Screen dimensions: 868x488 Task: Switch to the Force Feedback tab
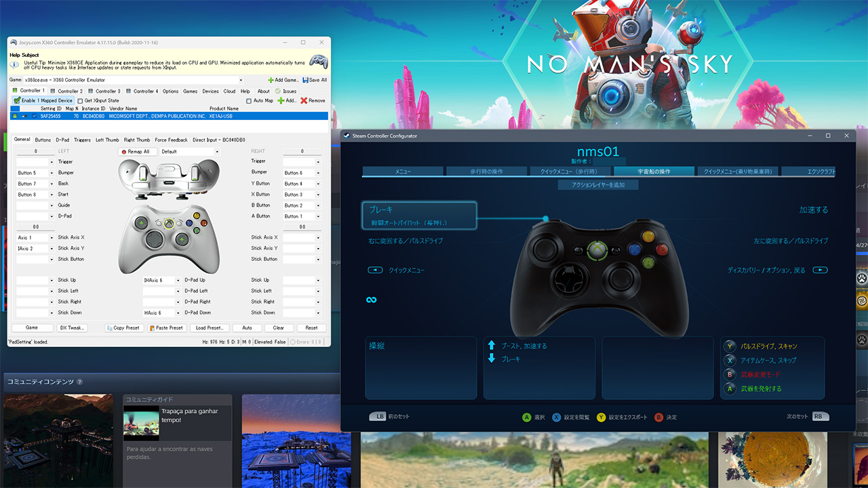(171, 140)
